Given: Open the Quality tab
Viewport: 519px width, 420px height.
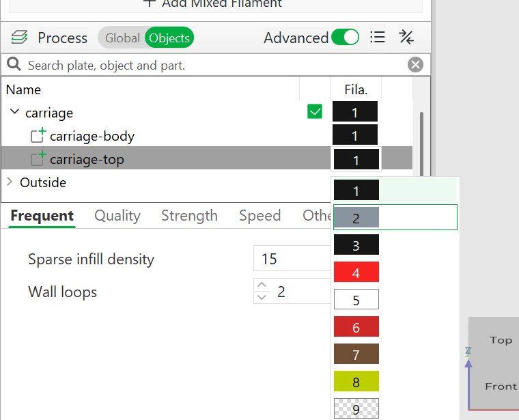Looking at the screenshot, I should click(117, 215).
